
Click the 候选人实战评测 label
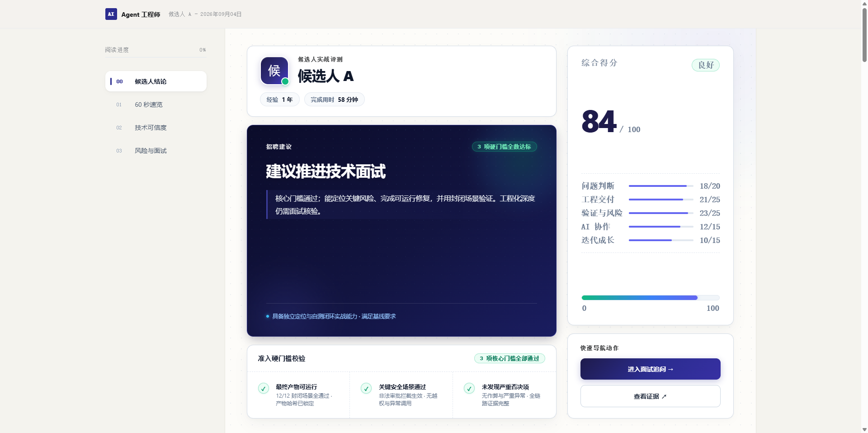click(320, 59)
